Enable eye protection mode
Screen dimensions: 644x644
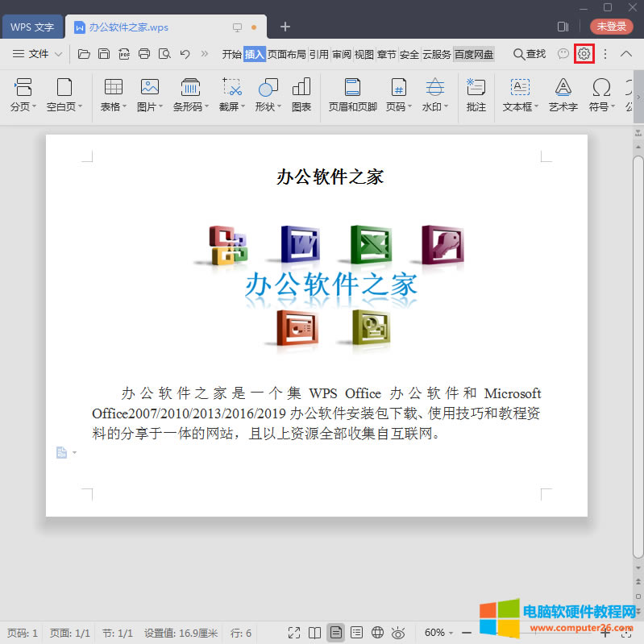397,633
